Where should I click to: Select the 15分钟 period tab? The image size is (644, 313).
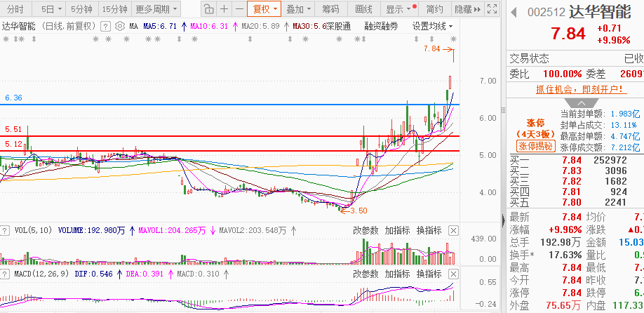(x=115, y=9)
